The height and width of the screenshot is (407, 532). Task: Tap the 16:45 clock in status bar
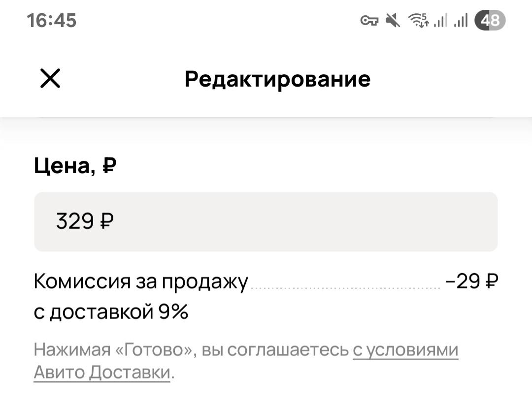[52, 20]
